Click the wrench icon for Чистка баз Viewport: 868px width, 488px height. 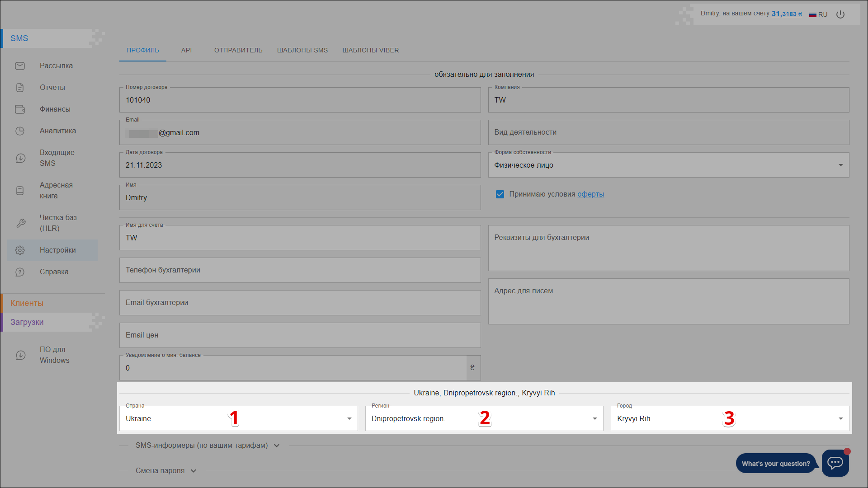coord(21,223)
